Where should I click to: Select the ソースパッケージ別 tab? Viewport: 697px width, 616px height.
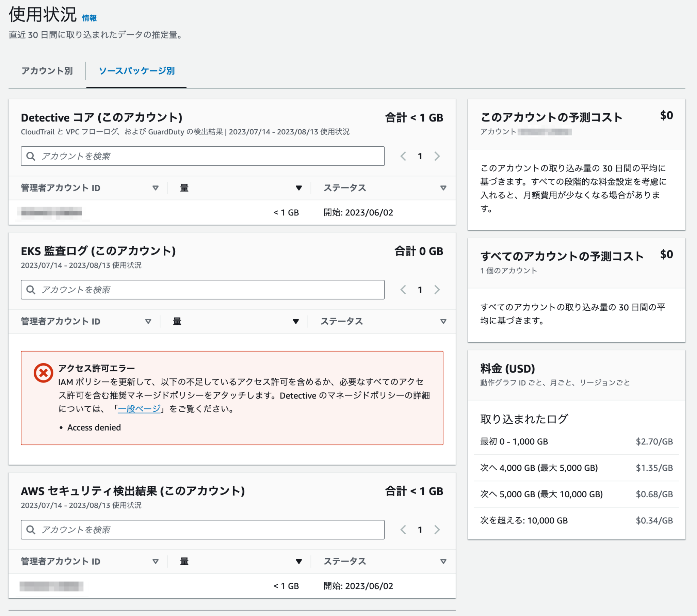137,71
